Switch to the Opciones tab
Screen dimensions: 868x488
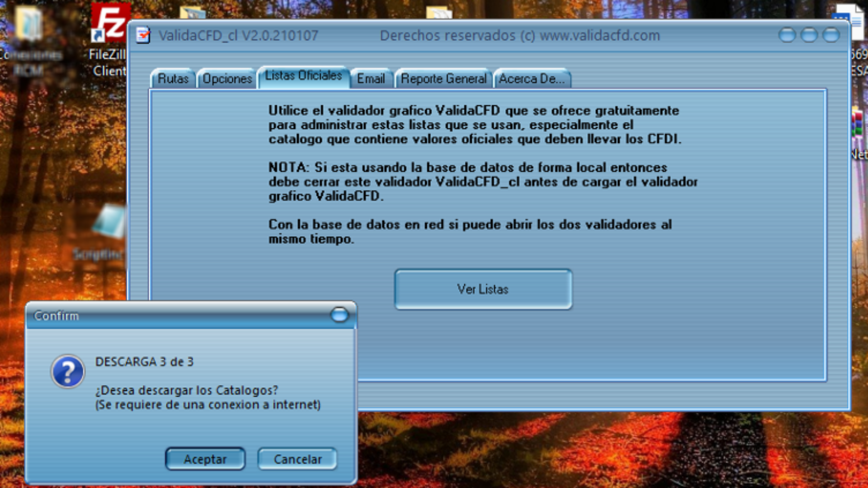227,79
